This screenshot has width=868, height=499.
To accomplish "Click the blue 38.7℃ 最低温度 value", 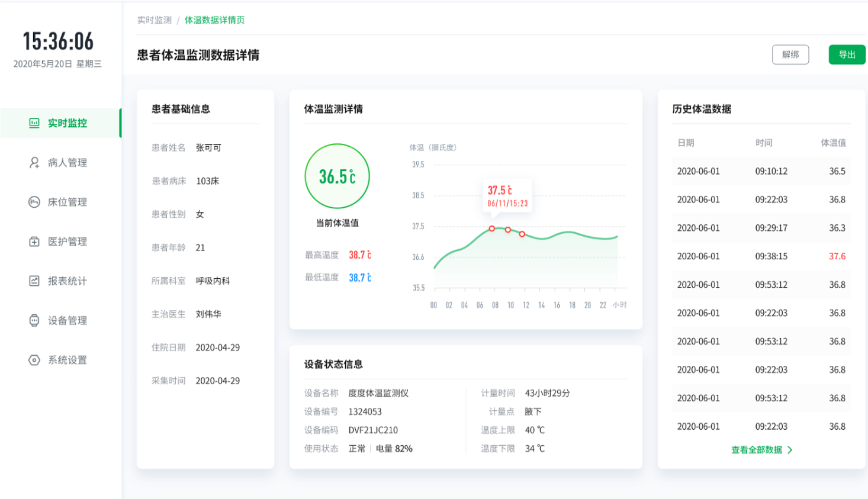I will (x=360, y=278).
